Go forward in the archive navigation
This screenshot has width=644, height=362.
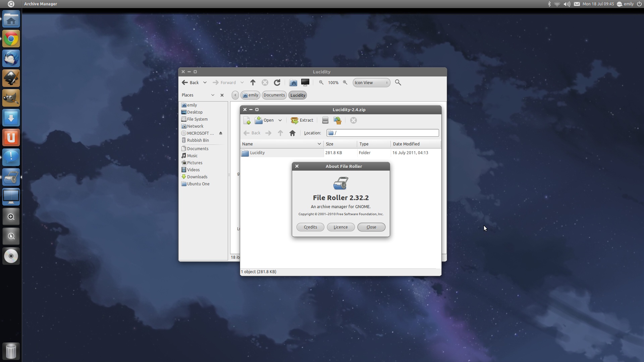coord(268,133)
